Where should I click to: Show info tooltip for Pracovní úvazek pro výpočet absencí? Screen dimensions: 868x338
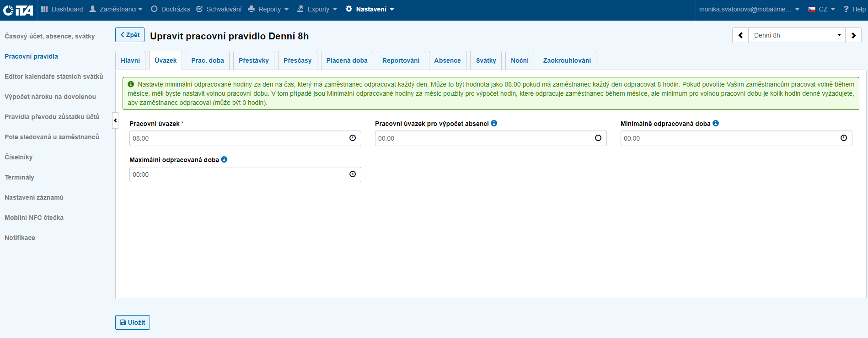click(x=494, y=123)
